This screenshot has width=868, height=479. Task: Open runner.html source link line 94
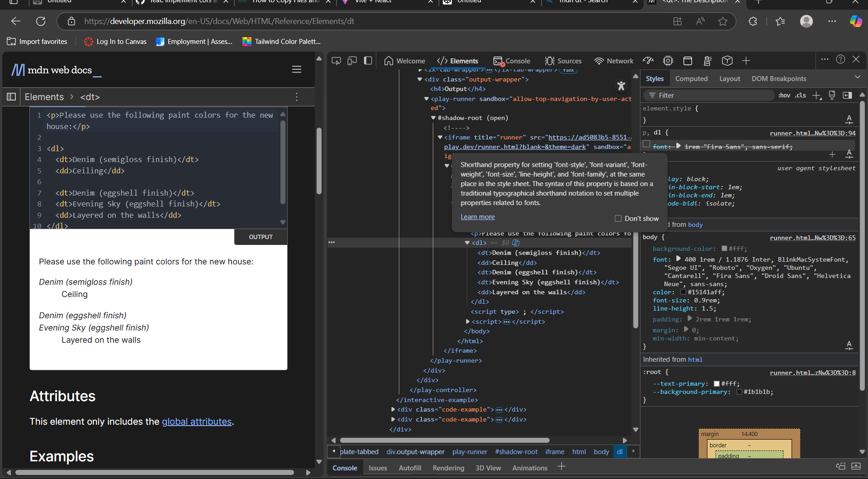[x=813, y=133]
